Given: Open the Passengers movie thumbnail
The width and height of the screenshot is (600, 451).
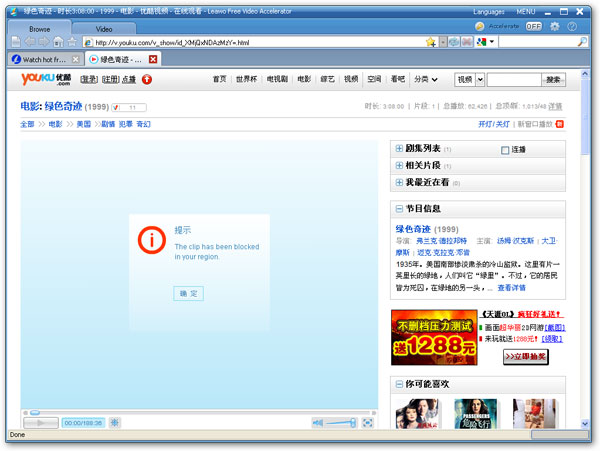Looking at the screenshot, I should click(x=475, y=414).
